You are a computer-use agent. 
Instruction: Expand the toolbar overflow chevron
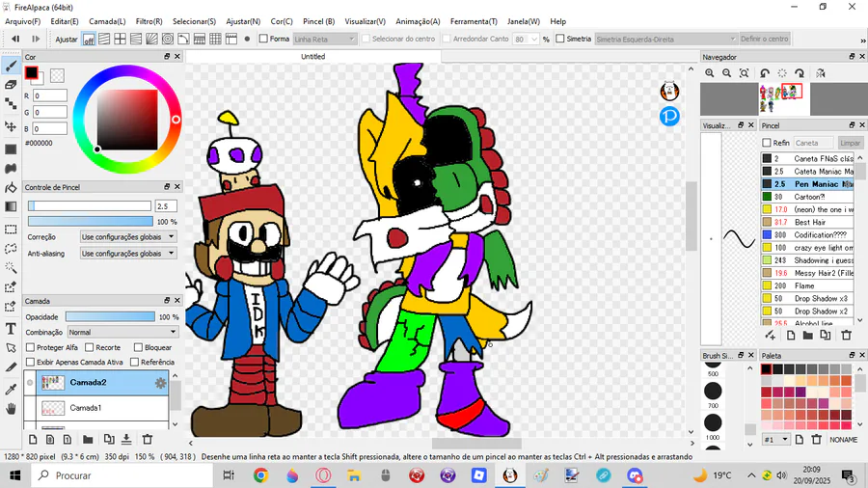(x=862, y=41)
